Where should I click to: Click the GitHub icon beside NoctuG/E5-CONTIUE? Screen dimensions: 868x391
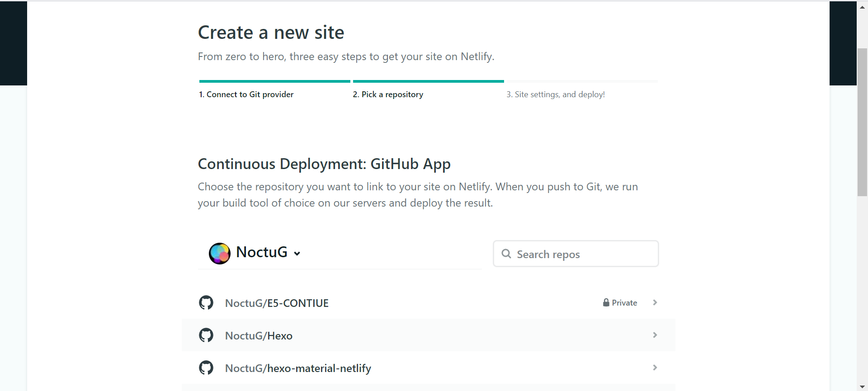point(206,302)
